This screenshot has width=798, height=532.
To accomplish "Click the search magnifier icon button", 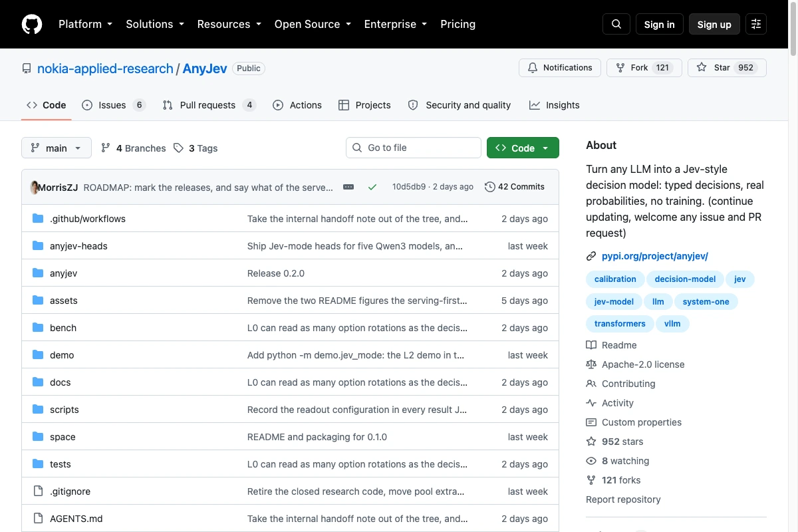I will pyautogui.click(x=616, y=25).
